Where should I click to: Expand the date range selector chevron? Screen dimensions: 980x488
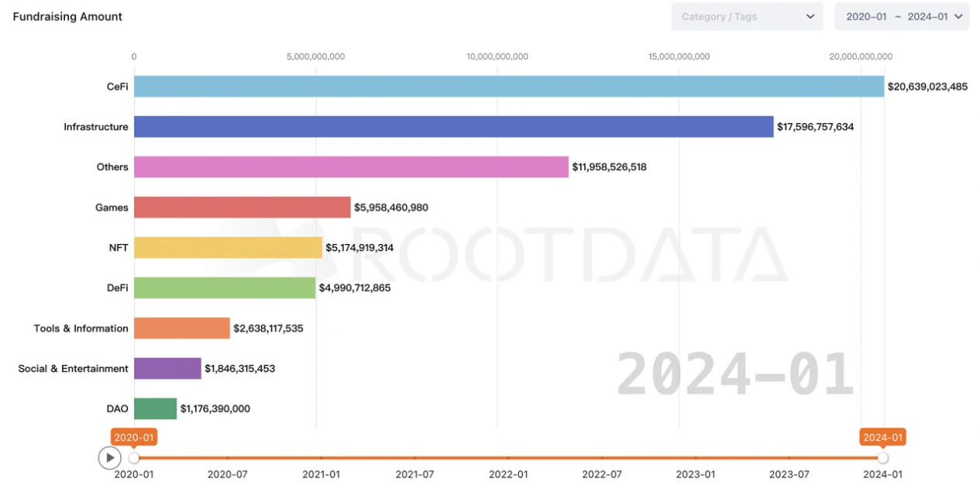pos(958,16)
